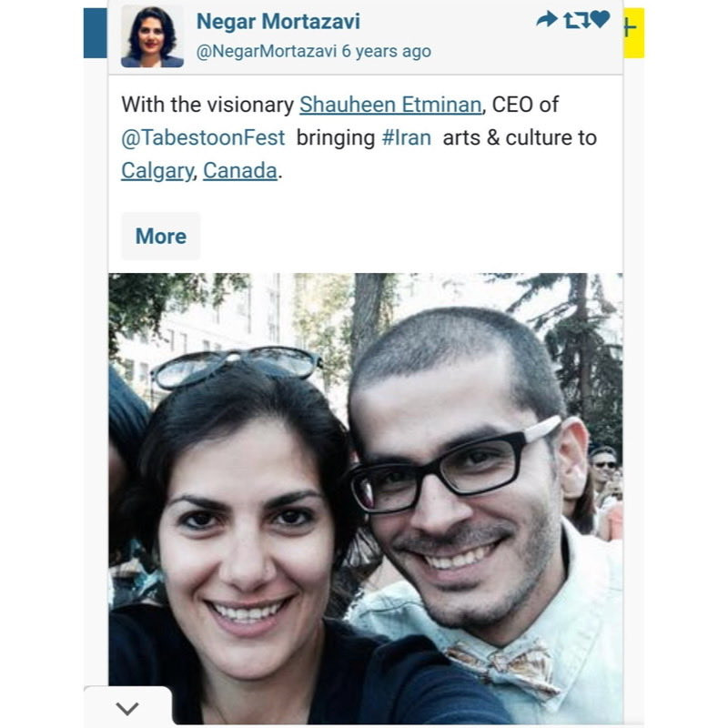The width and height of the screenshot is (728, 728).
Task: Click the yellow plus icon
Action: click(x=633, y=33)
